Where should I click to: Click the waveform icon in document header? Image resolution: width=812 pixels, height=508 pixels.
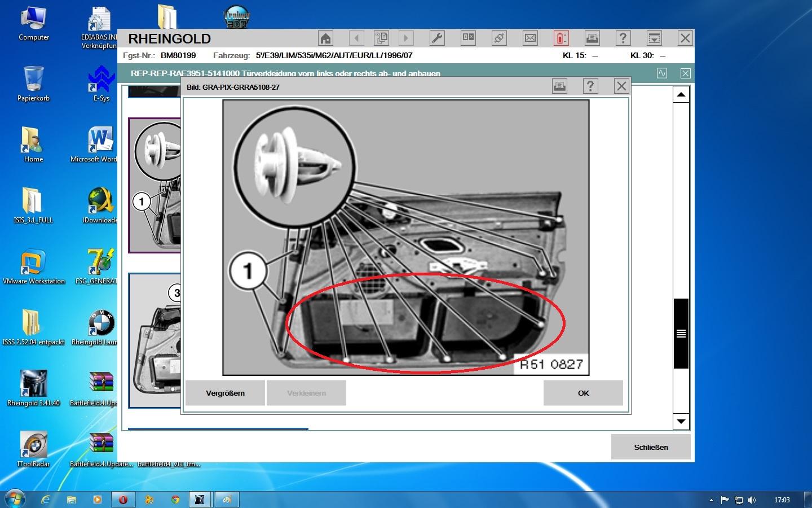point(662,73)
